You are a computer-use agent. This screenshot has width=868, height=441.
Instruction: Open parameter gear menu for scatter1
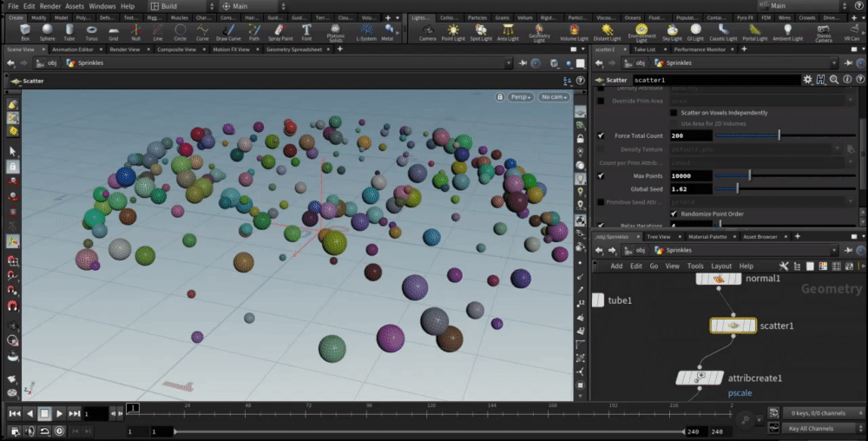point(807,80)
